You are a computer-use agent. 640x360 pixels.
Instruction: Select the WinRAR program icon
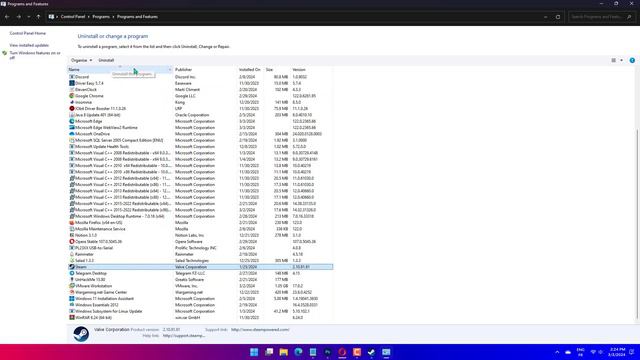tap(72, 318)
